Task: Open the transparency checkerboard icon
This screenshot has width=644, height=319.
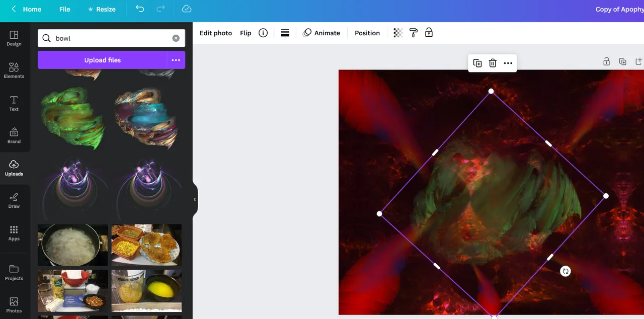Action: pyautogui.click(x=398, y=33)
